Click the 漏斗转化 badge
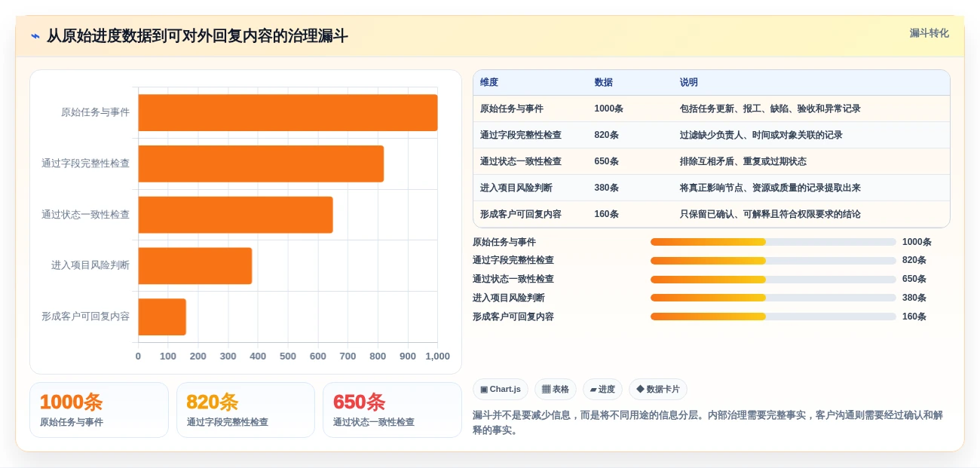This screenshot has height=468, width=980. click(x=929, y=33)
